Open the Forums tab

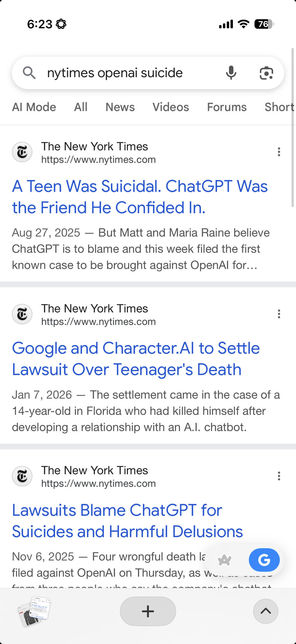227,107
